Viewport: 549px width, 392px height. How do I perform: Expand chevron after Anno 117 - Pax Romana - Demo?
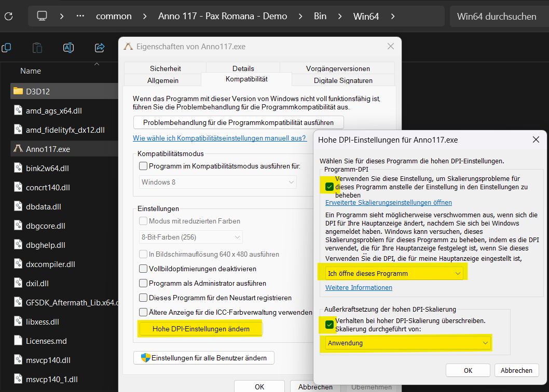(x=300, y=16)
